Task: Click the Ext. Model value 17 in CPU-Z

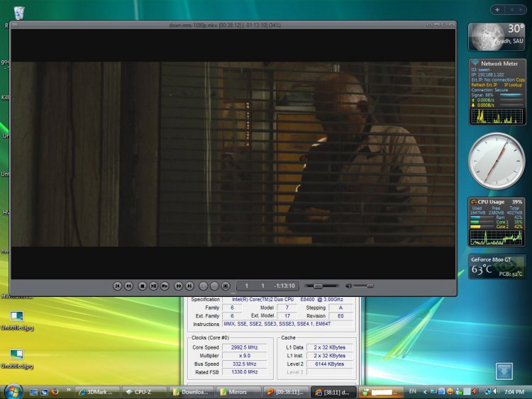Action: 287,316
